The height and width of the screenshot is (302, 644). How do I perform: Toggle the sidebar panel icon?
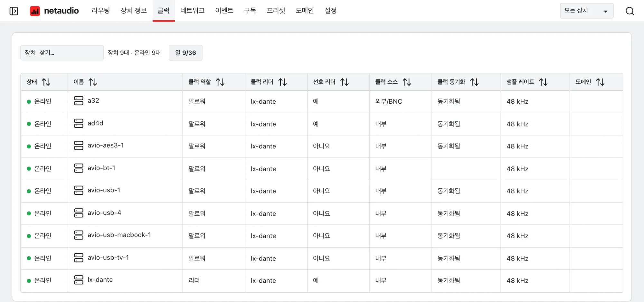14,11
